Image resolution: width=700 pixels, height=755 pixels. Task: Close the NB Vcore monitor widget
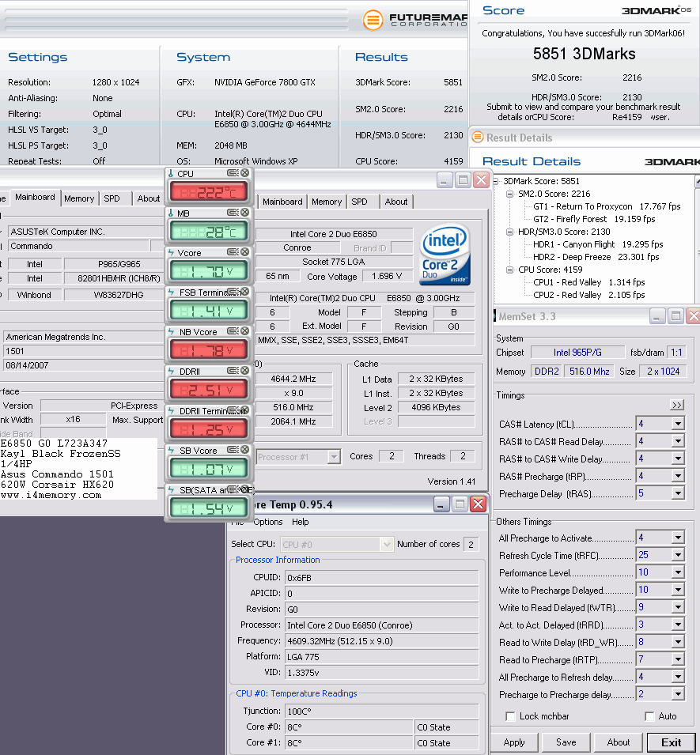coord(244,330)
